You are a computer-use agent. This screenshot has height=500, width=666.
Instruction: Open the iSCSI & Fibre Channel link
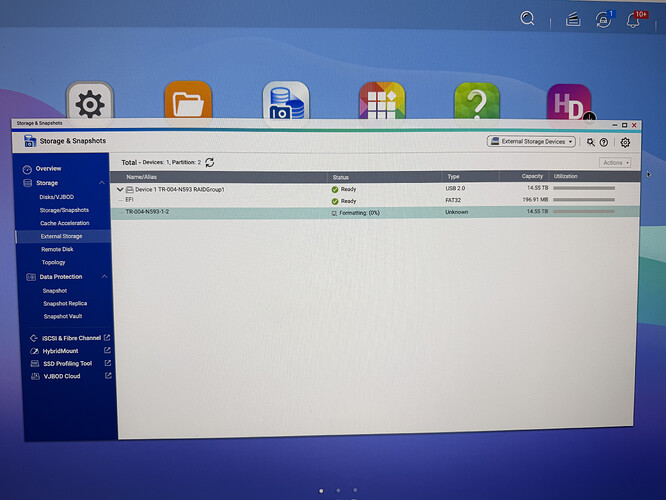point(70,338)
